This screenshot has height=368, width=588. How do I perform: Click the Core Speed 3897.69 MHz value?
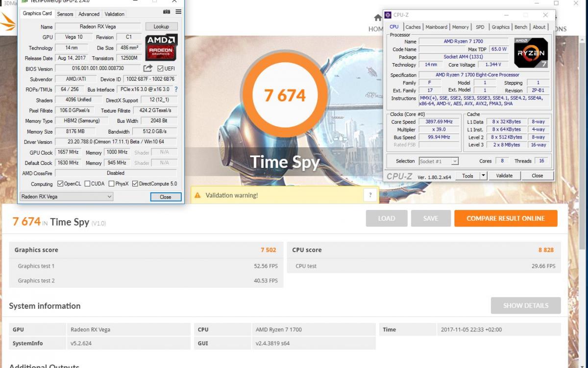coord(439,122)
